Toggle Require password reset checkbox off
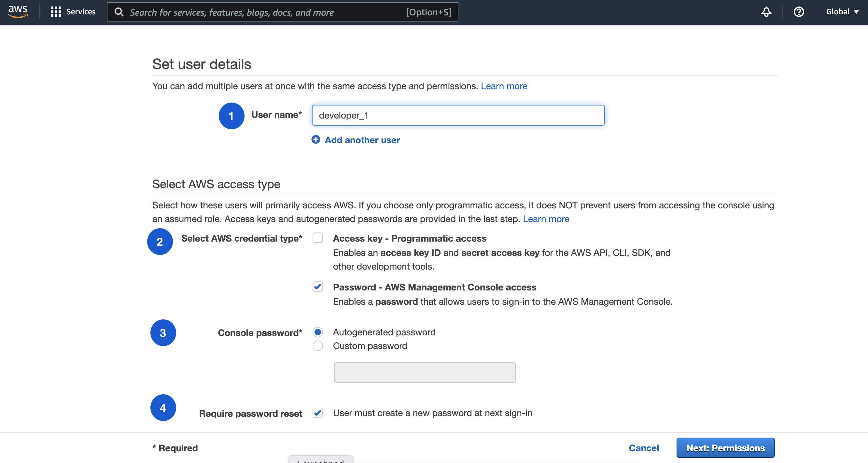Image resolution: width=868 pixels, height=463 pixels. coord(317,413)
